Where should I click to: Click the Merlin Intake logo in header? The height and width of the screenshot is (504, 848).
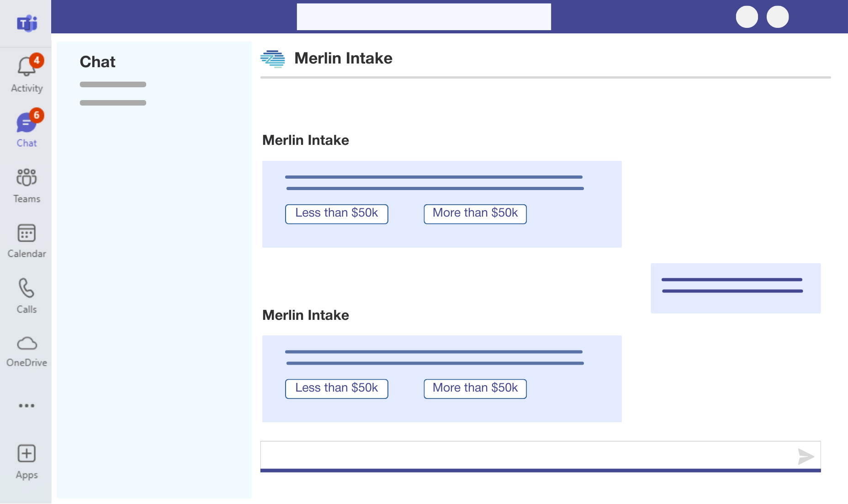[273, 58]
